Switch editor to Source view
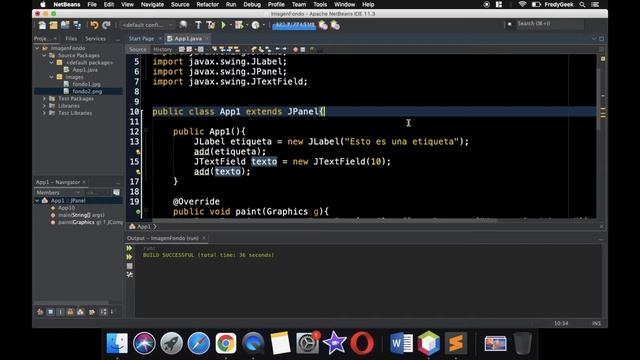Screen dimensions: 640x360 138,49
